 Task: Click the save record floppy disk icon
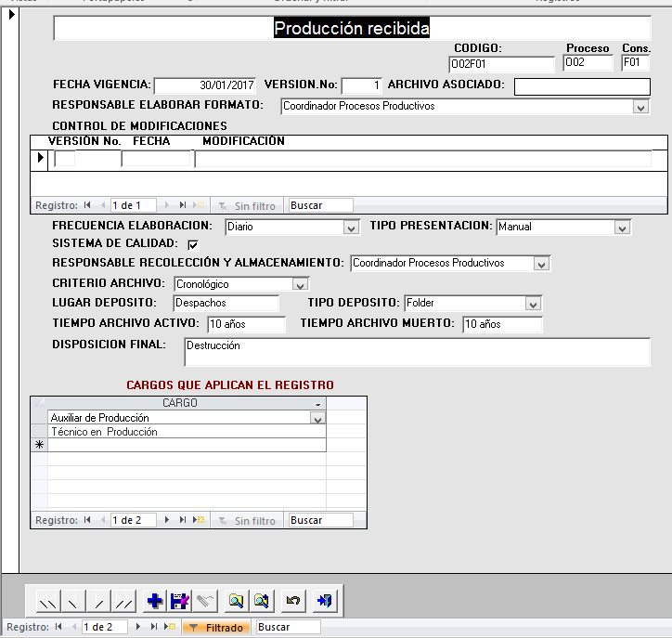pos(179,602)
